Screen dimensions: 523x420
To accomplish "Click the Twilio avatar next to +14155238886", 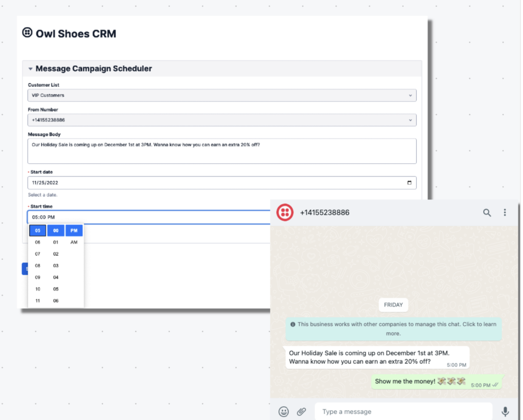I will click(284, 212).
